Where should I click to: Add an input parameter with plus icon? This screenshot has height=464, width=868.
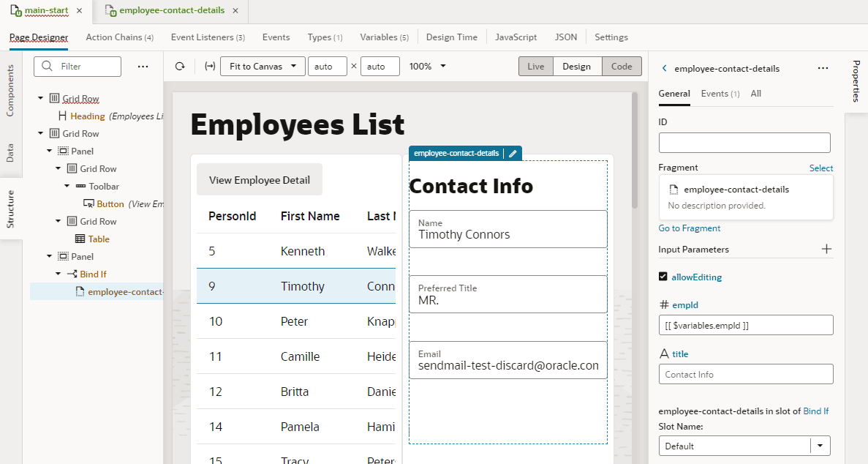point(826,249)
